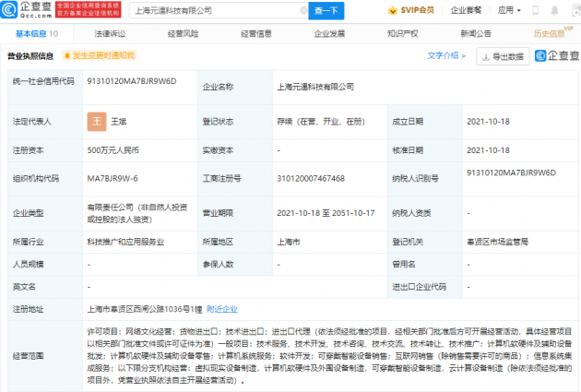Open the 经营风险 tab
The height and width of the screenshot is (392, 581).
tap(183, 34)
